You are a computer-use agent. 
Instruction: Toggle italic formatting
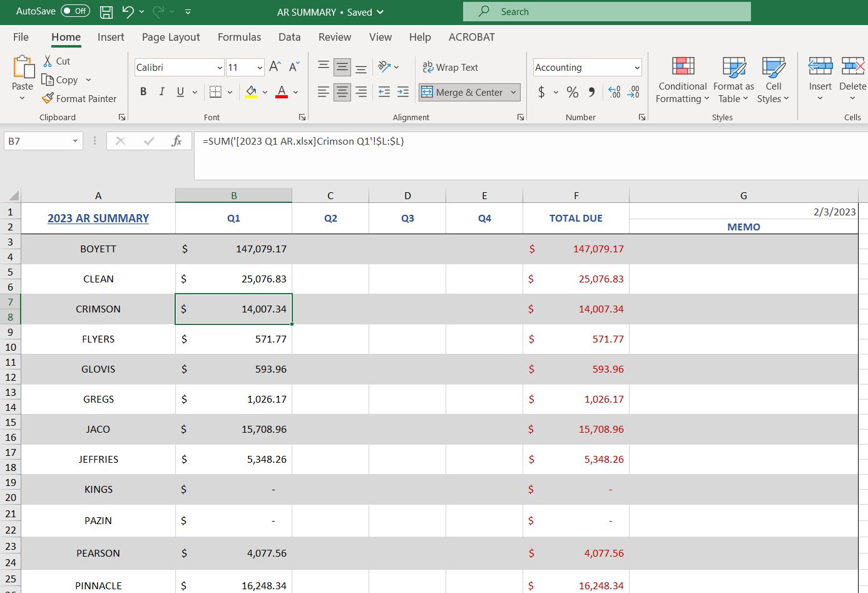(161, 91)
